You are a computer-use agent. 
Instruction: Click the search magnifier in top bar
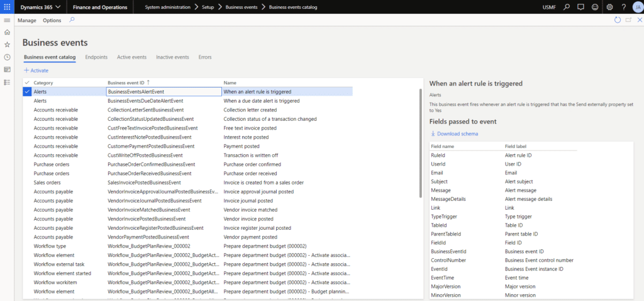point(567,7)
